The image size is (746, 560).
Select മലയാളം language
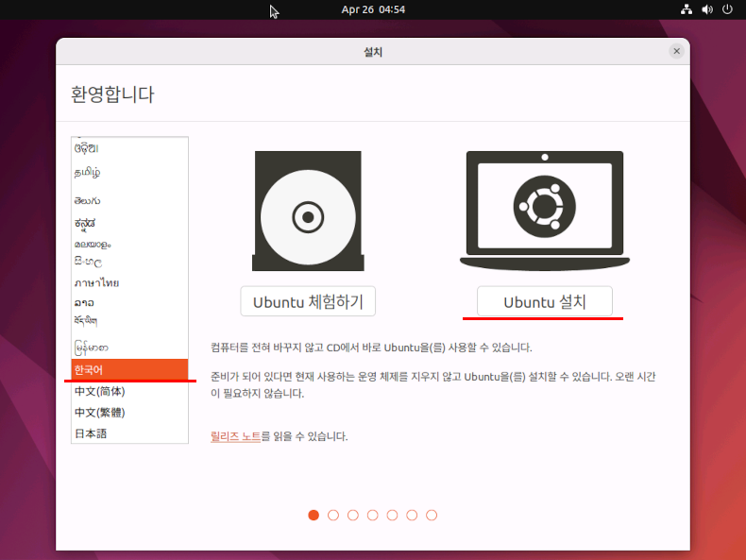tap(129, 245)
